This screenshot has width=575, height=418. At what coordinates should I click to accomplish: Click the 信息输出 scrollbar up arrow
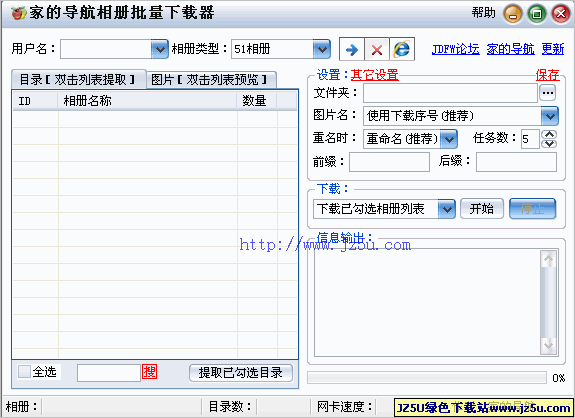click(549, 260)
